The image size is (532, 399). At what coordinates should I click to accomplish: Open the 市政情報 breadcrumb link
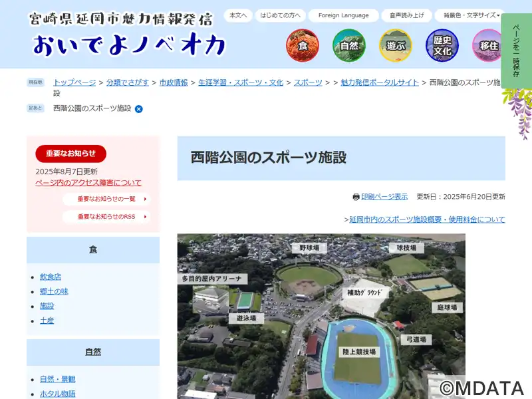[x=174, y=82]
